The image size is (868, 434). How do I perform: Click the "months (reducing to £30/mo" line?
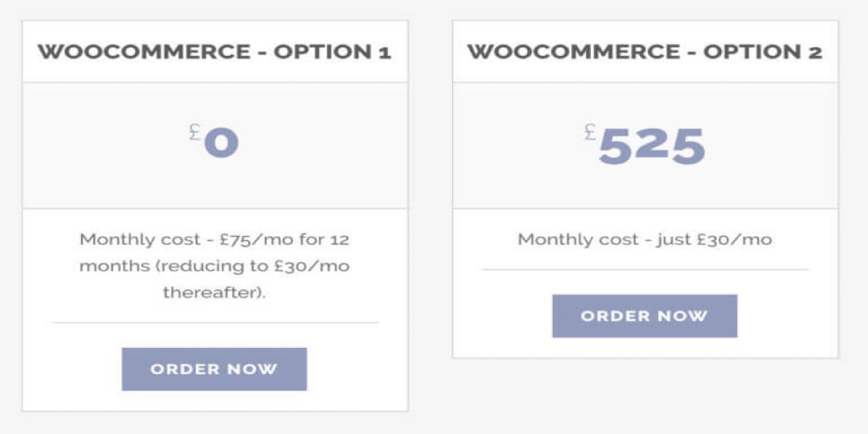[x=215, y=266]
